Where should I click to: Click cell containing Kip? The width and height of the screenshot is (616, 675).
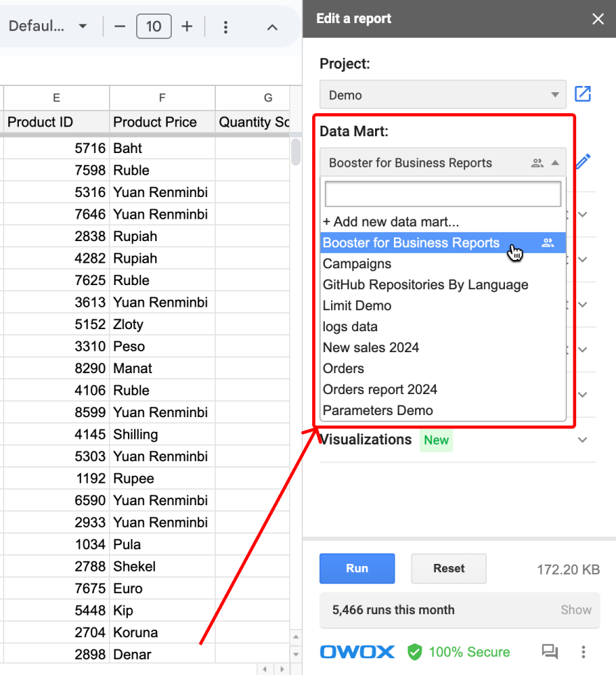(162, 611)
